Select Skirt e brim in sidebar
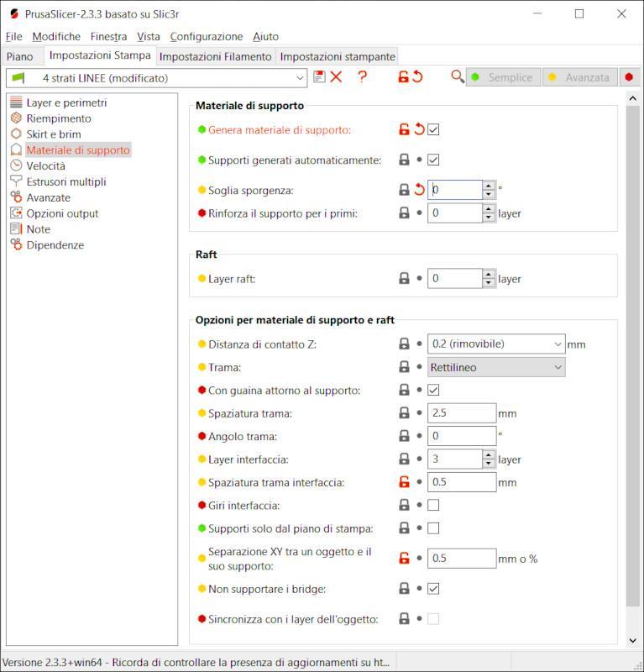 coord(53,134)
